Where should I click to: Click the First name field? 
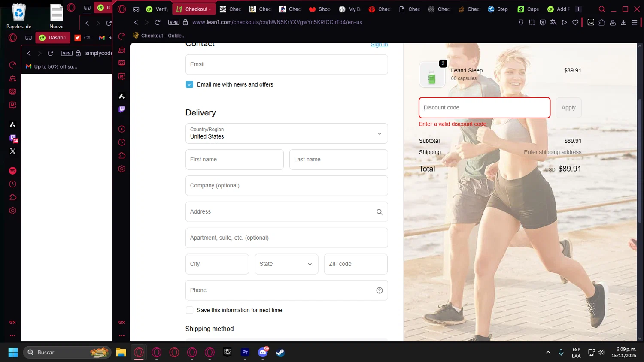(x=234, y=160)
